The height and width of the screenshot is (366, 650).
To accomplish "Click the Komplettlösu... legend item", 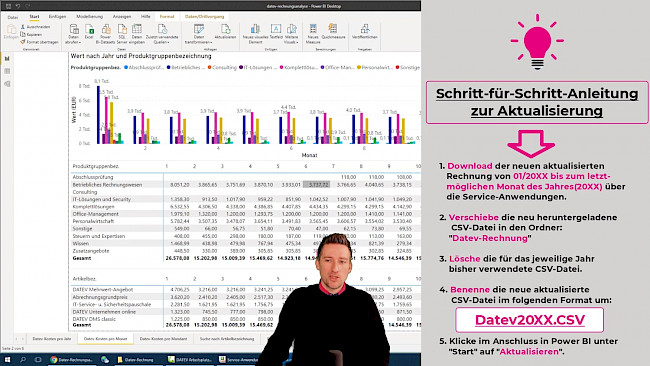I will pyautogui.click(x=299, y=67).
